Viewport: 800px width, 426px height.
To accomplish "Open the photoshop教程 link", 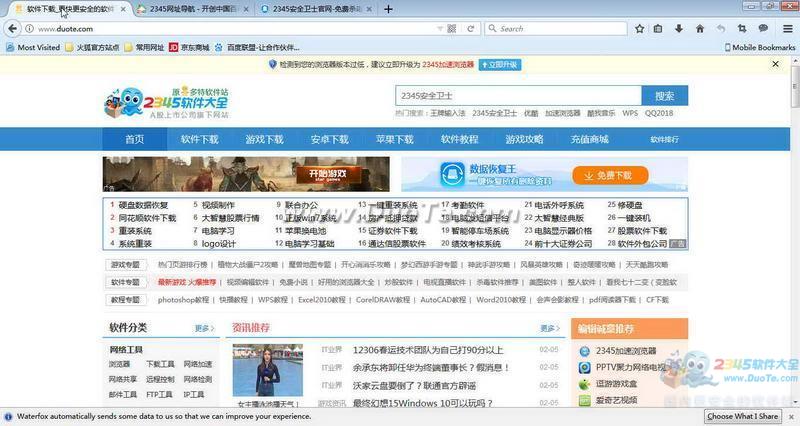I will point(184,300).
